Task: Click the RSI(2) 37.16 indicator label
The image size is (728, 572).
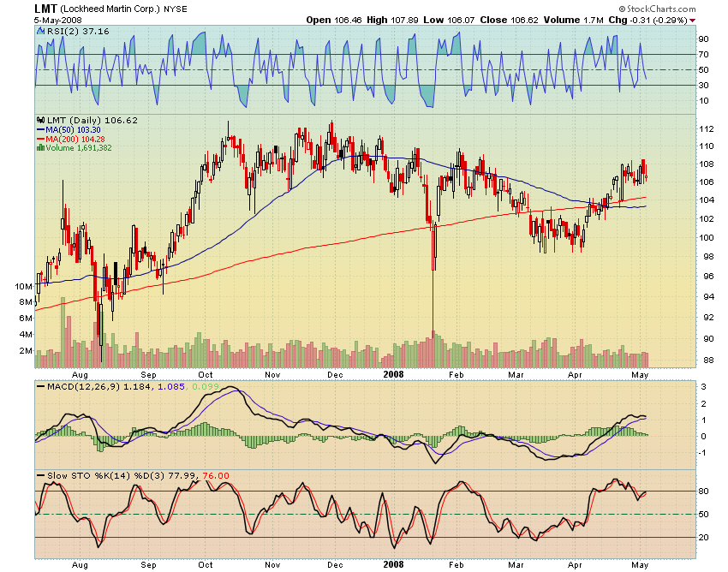Action: tap(78, 31)
